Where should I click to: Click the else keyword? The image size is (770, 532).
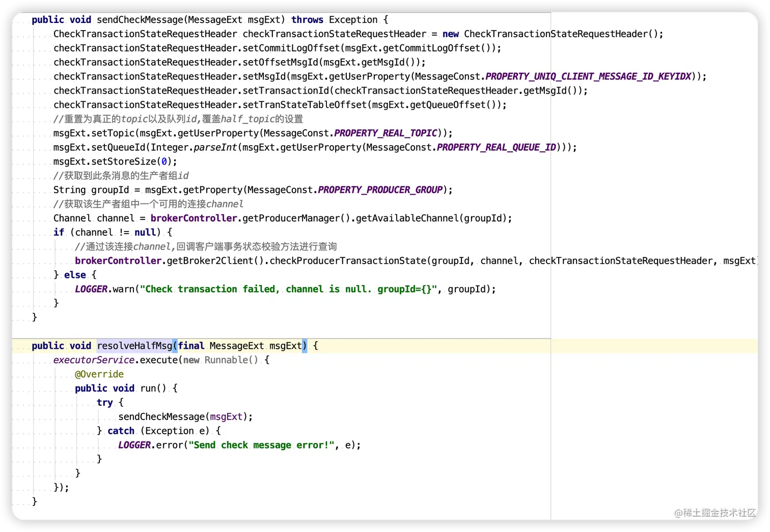(75, 275)
